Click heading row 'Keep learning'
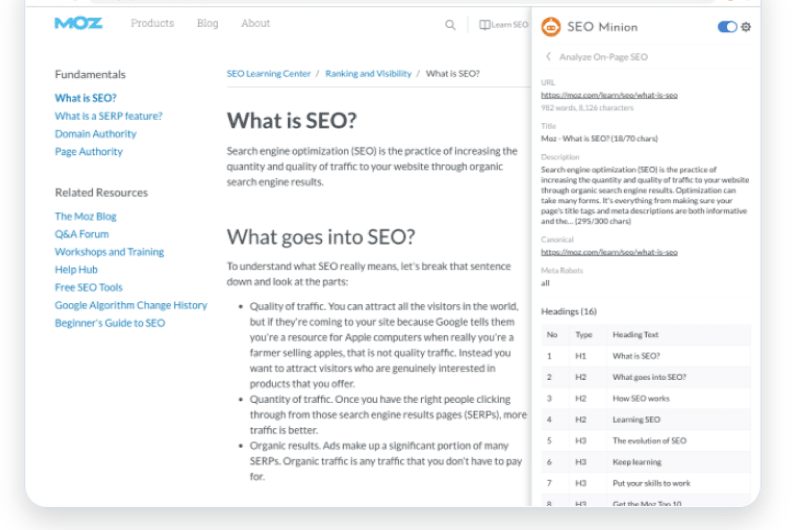This screenshot has height=530, width=800. coord(646,462)
